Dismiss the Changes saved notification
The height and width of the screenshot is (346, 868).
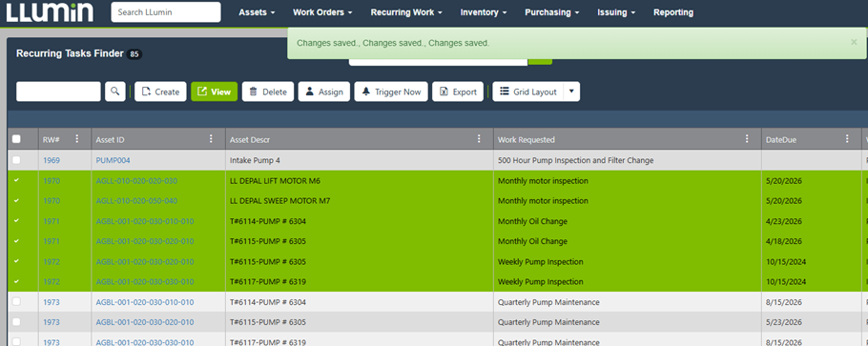854,42
